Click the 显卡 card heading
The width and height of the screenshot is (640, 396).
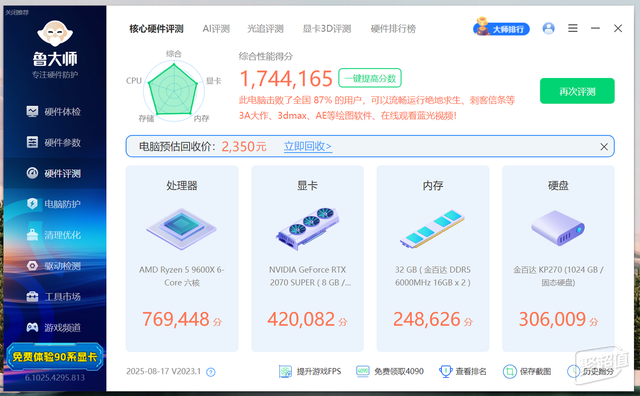(307, 186)
